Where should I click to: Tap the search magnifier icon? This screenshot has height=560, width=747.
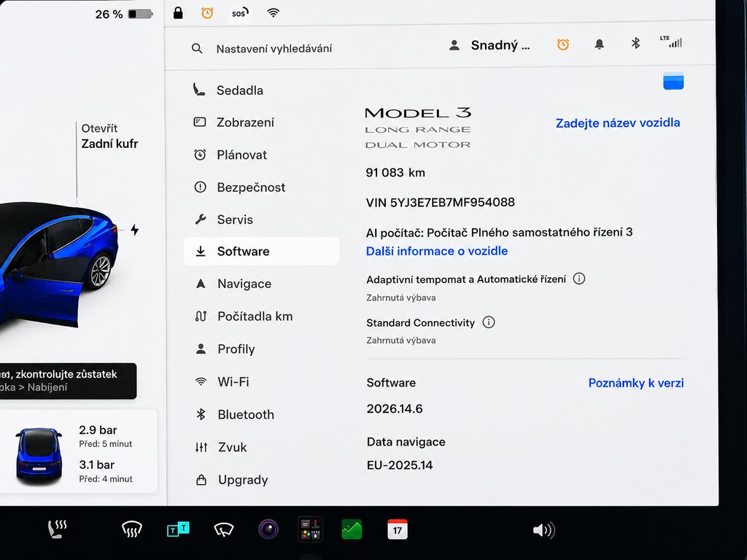pos(197,48)
